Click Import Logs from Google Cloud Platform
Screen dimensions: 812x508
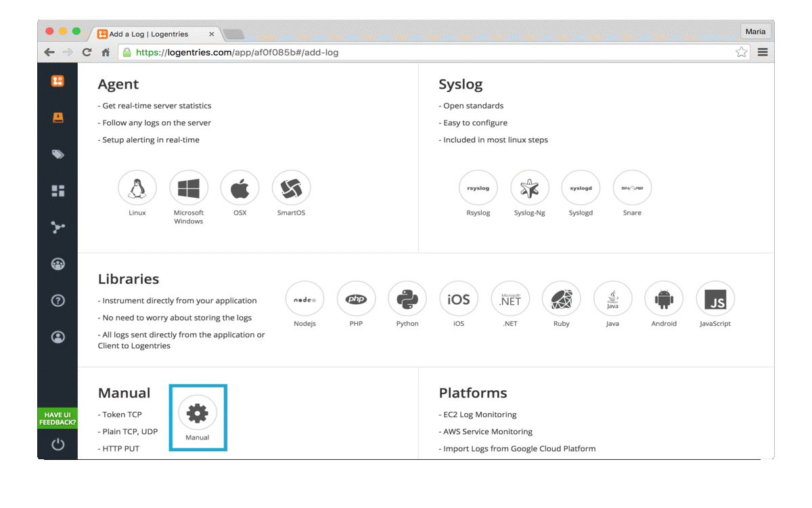520,448
